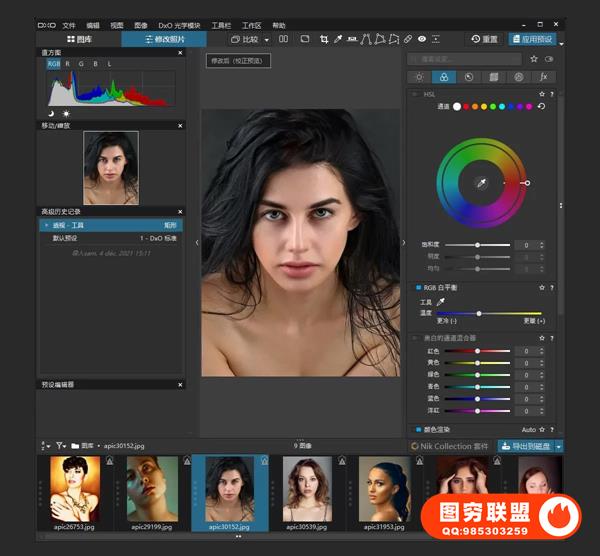This screenshot has height=556, width=600.
Task: Click the 应用预设 apply preset button
Action: 531,39
